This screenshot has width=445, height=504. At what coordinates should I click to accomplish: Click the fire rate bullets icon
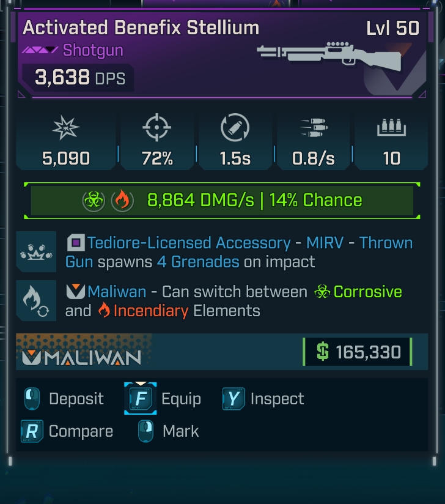[x=313, y=127]
